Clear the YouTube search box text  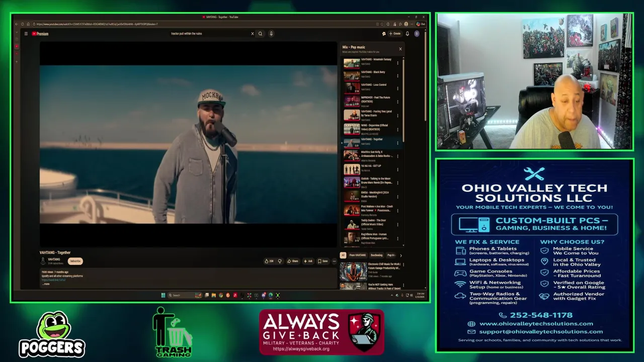click(x=253, y=34)
